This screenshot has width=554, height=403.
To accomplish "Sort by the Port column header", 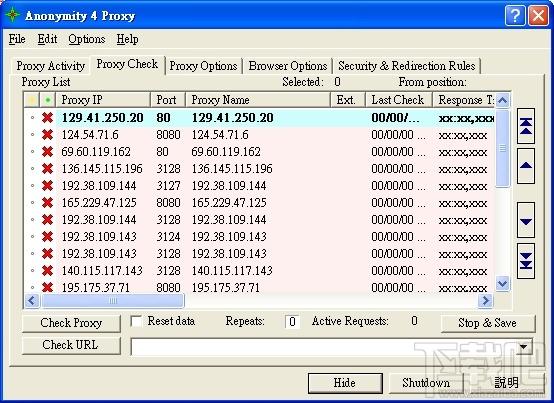I will (168, 100).
